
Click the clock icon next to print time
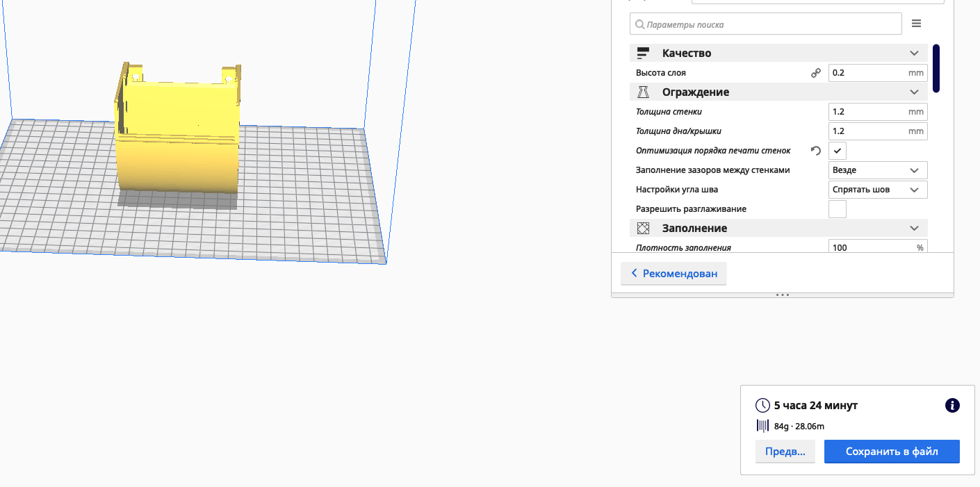[x=762, y=406]
